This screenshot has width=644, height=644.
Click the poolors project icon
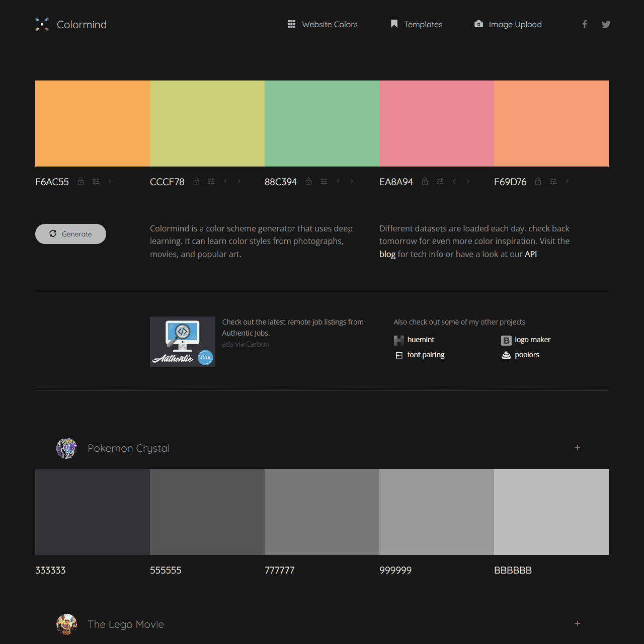pos(506,355)
